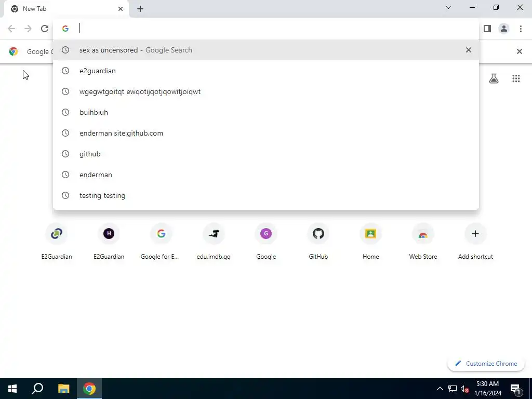This screenshot has height=399, width=532.
Task: Select the 'github' suggestion
Action: tap(266, 154)
